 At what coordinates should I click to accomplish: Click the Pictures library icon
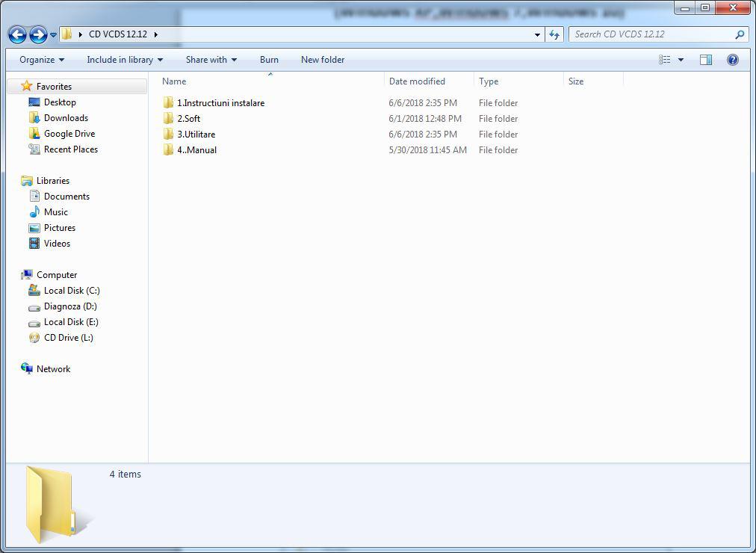(34, 228)
